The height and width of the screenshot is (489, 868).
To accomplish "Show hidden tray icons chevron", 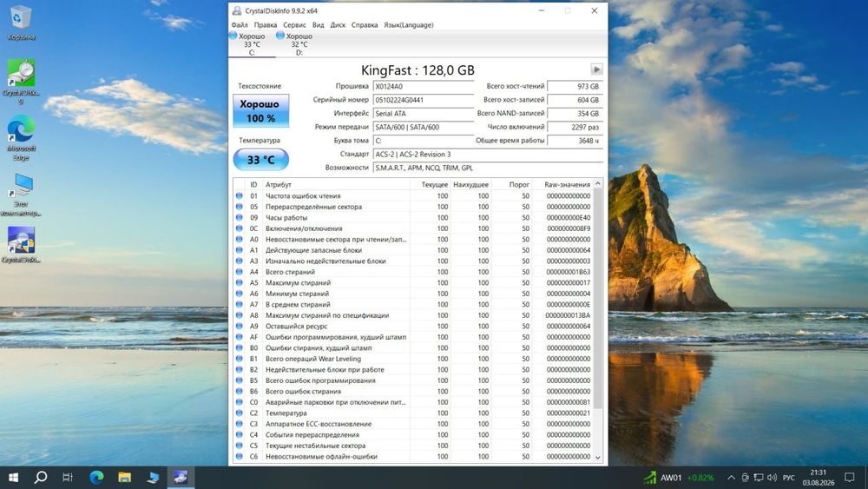I will pos(731,478).
